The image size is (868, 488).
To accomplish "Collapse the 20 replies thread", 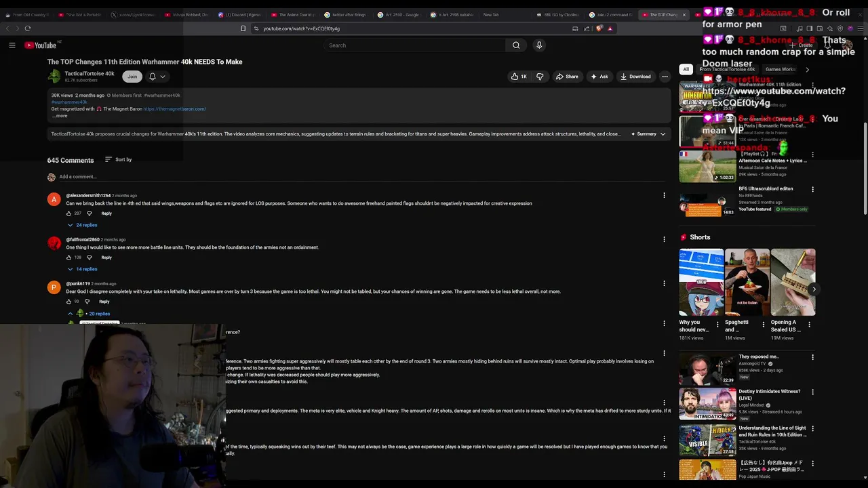I will 88,314.
